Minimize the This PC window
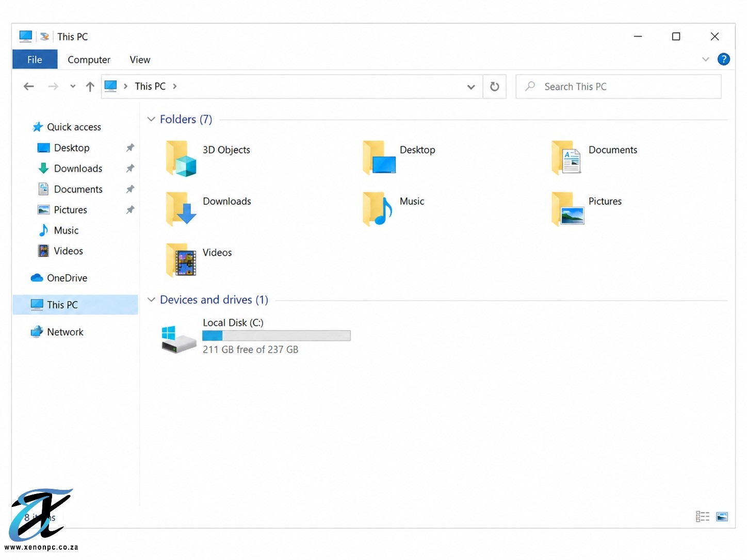This screenshot has width=747, height=560. [x=638, y=37]
